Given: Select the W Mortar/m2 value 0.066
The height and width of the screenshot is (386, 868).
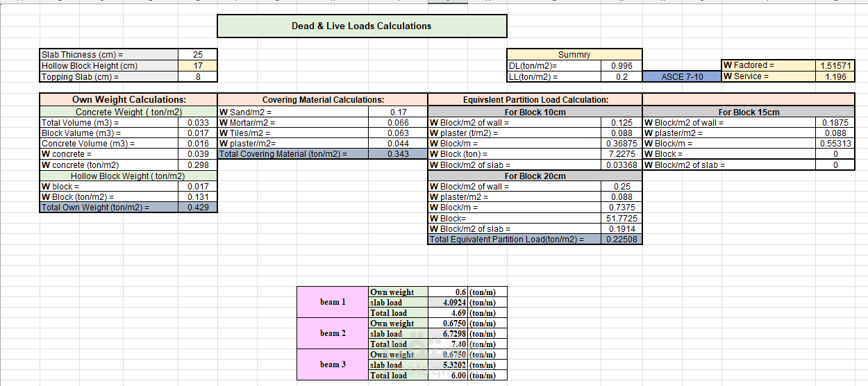Looking at the screenshot, I should [x=399, y=123].
